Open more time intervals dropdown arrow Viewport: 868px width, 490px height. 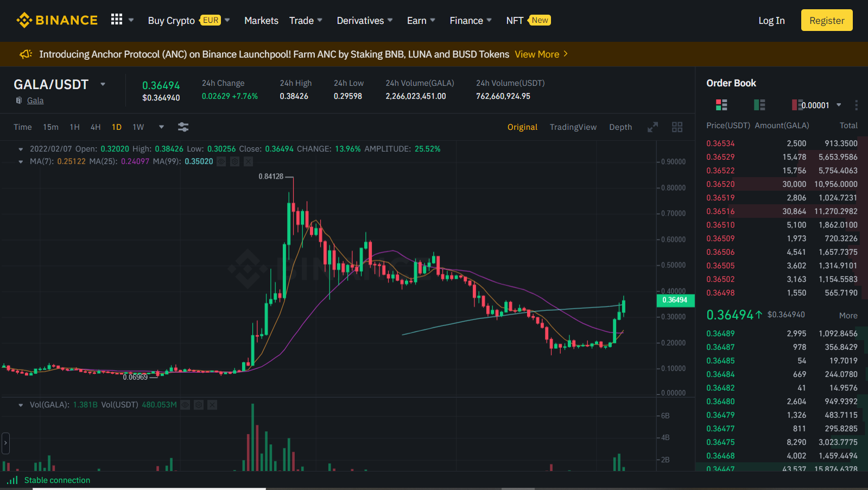(x=161, y=127)
